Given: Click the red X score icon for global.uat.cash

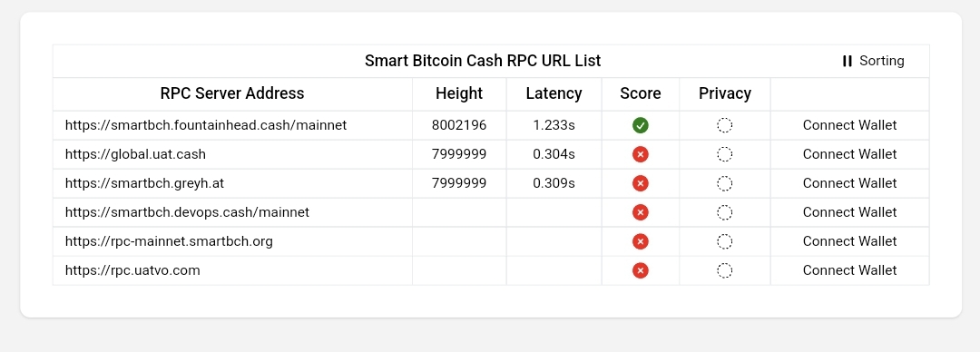Looking at the screenshot, I should click(x=640, y=154).
